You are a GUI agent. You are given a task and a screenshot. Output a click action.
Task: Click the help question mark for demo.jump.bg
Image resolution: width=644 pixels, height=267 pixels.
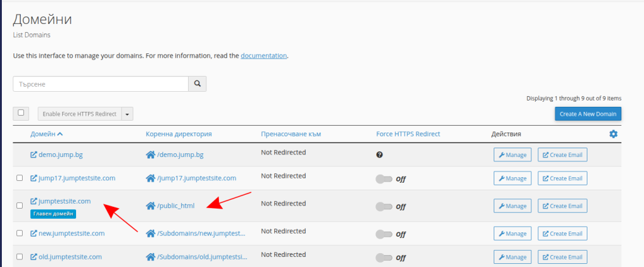point(380,154)
